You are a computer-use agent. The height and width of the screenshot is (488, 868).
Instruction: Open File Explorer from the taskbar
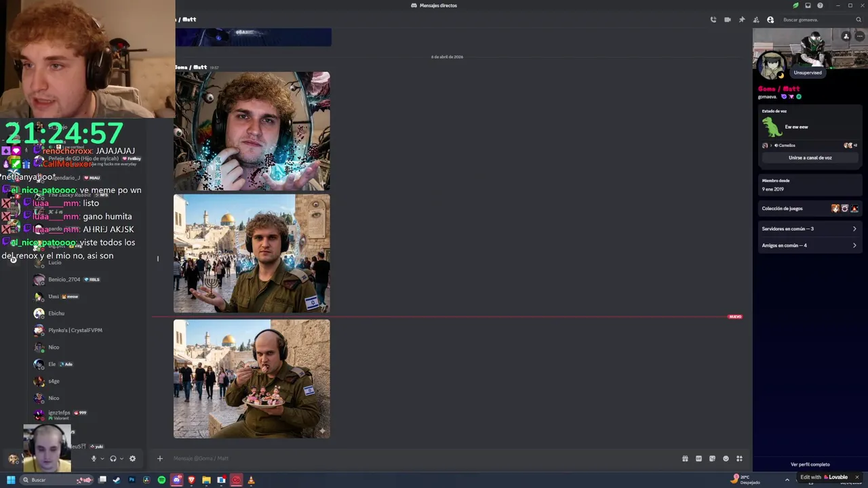[206, 480]
